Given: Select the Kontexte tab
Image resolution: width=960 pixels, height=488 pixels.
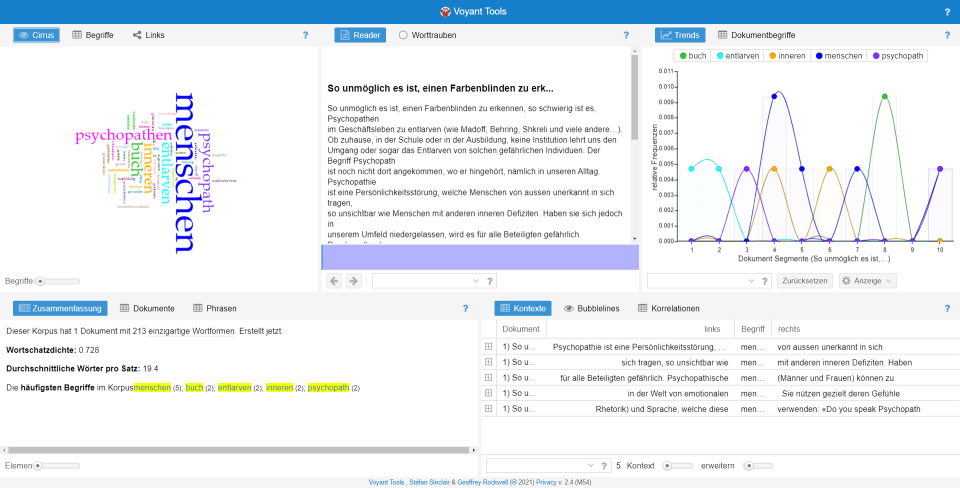Looking at the screenshot, I should click(x=523, y=309).
